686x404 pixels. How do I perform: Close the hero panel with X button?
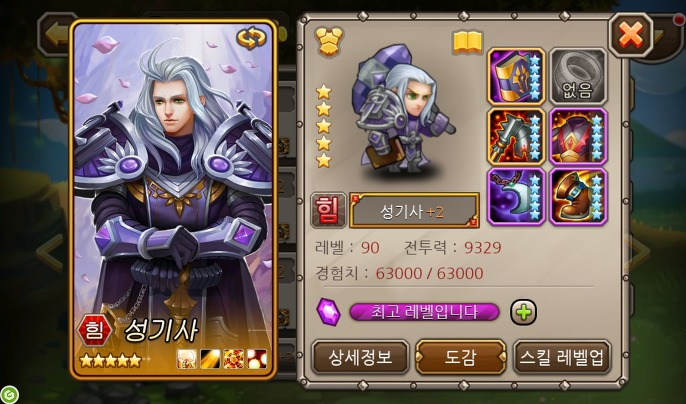(630, 35)
